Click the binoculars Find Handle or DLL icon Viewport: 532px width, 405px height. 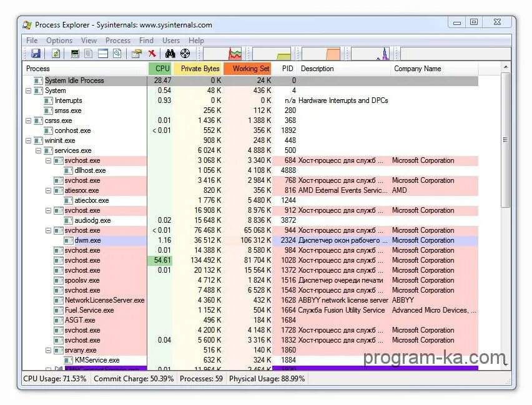(x=170, y=54)
